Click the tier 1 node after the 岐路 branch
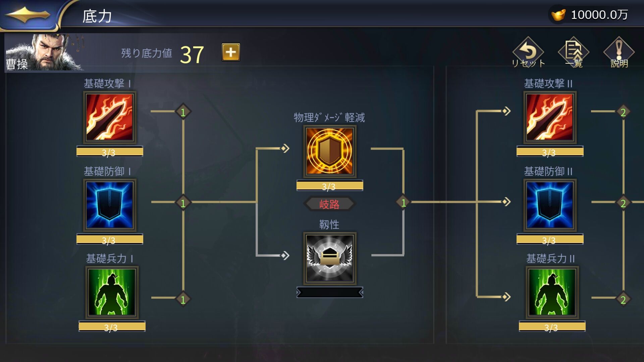Viewport: 644px width, 362px height. pyautogui.click(x=404, y=202)
